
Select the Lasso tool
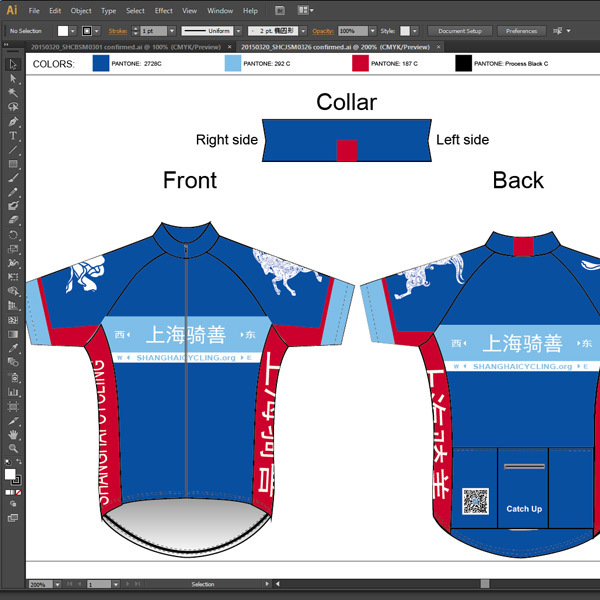pyautogui.click(x=13, y=107)
